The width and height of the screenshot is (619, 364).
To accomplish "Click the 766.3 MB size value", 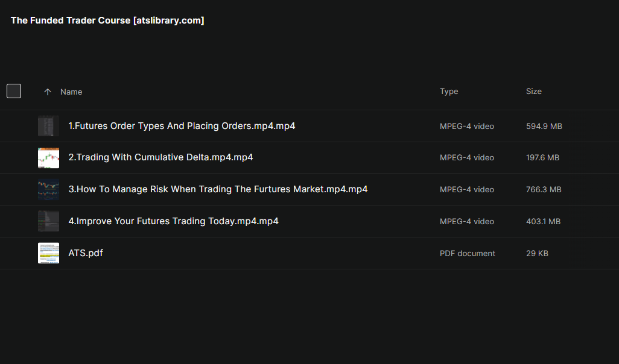I will click(x=544, y=189).
